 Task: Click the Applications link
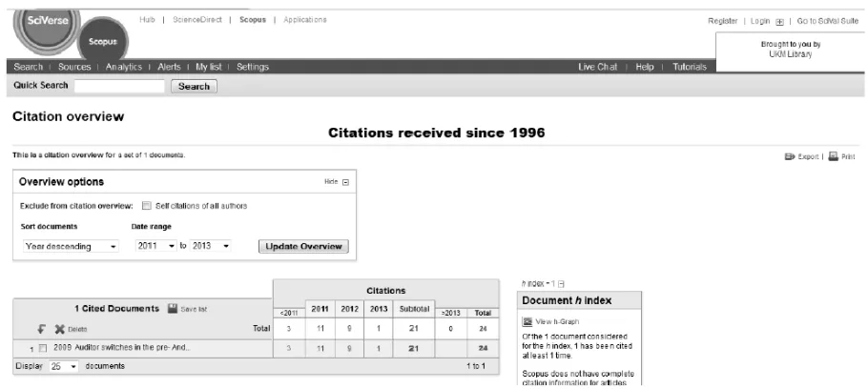(305, 19)
